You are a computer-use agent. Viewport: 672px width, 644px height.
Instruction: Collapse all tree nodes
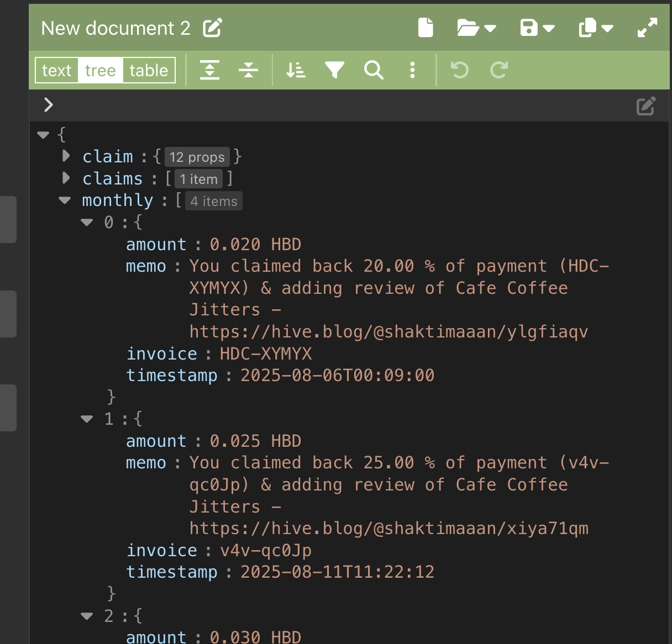[x=249, y=70]
